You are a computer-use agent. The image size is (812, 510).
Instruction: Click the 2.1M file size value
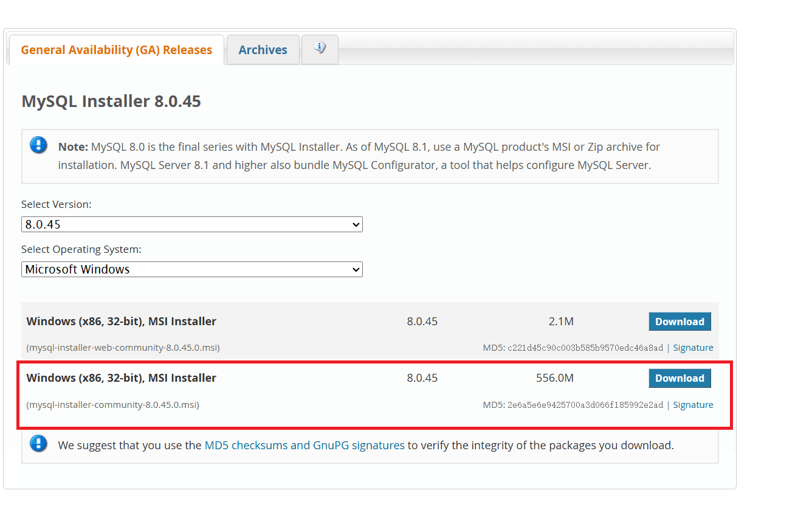point(561,322)
